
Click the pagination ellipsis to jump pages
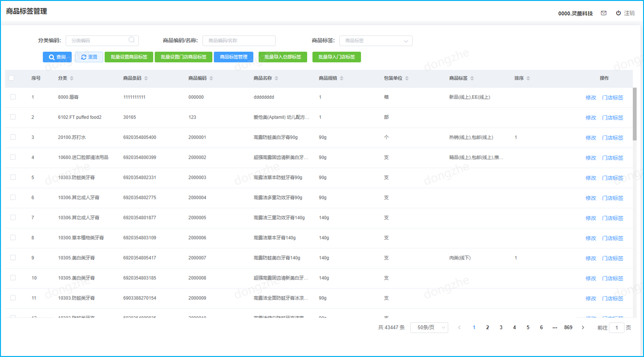point(555,328)
